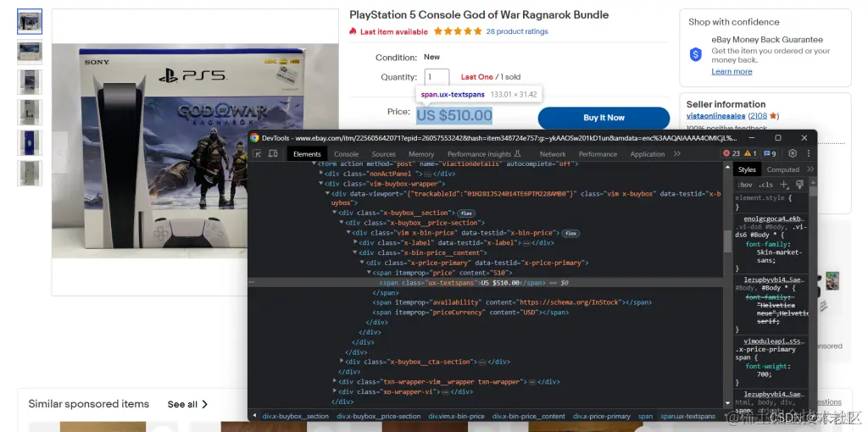Toggle the rendering emulations paintbrush icon
This screenshot has width=868, height=432.
point(798,184)
